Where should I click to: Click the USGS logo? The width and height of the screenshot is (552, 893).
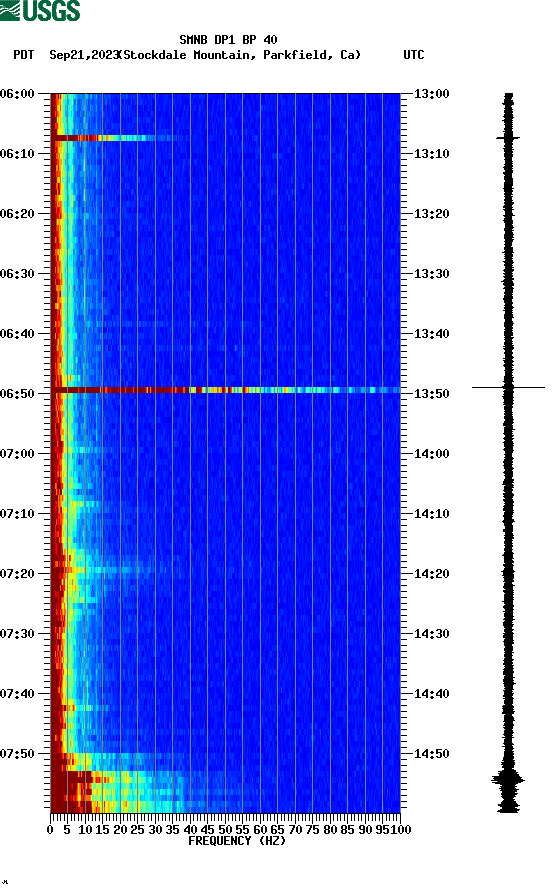[x=40, y=11]
